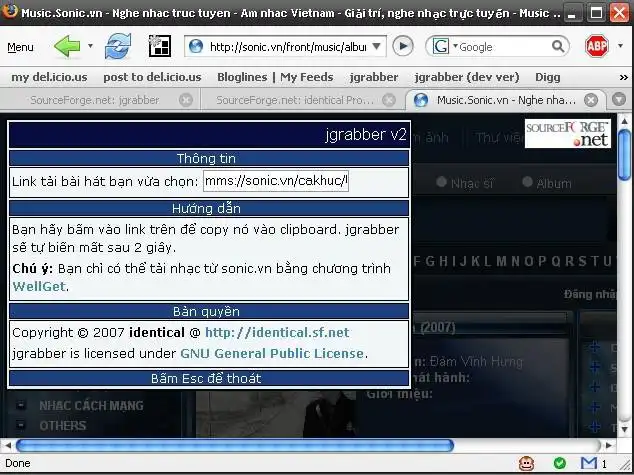The width and height of the screenshot is (634, 475).
Task: Open Bloglines | My Feeds bookmark
Action: 275,77
